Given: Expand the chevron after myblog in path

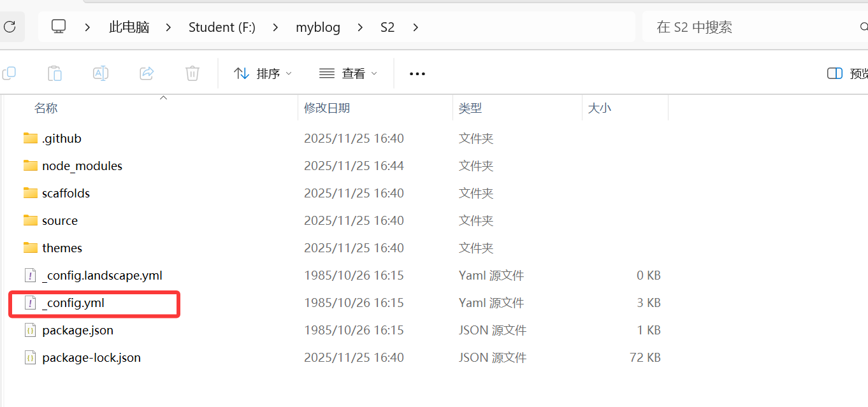Looking at the screenshot, I should (360, 27).
